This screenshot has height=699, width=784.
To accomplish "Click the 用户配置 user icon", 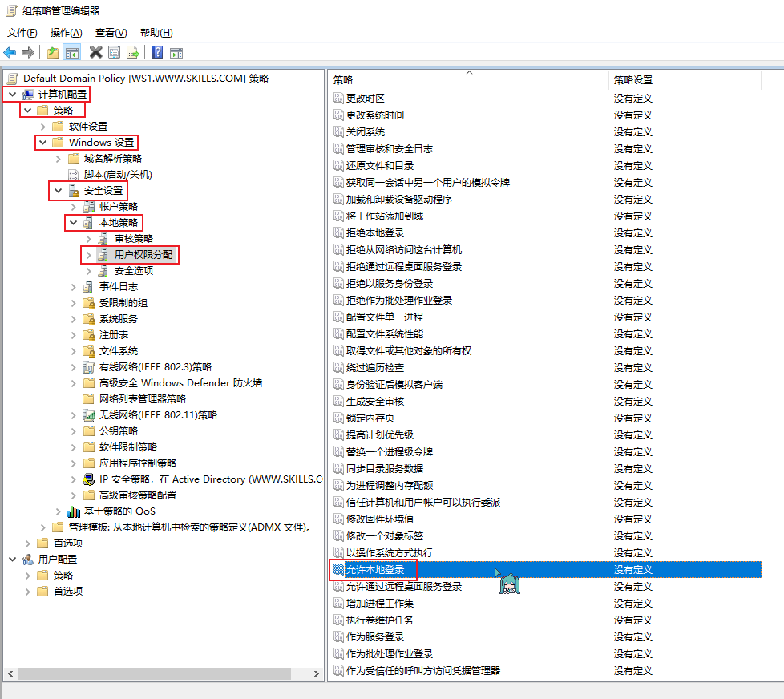I will [x=28, y=560].
